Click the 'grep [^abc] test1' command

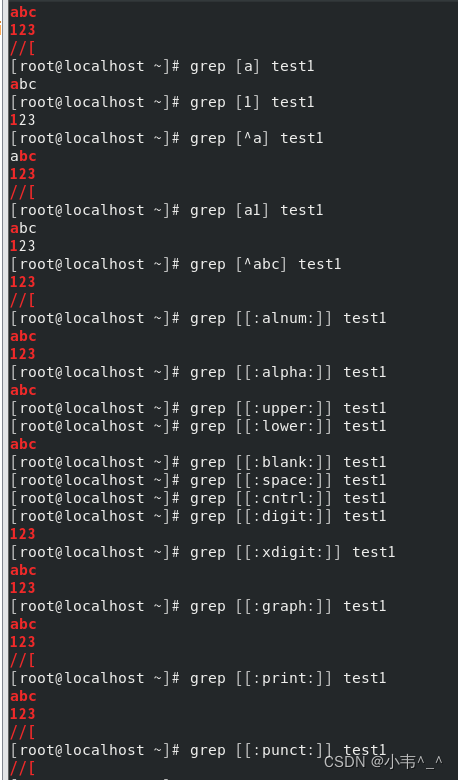click(265, 264)
